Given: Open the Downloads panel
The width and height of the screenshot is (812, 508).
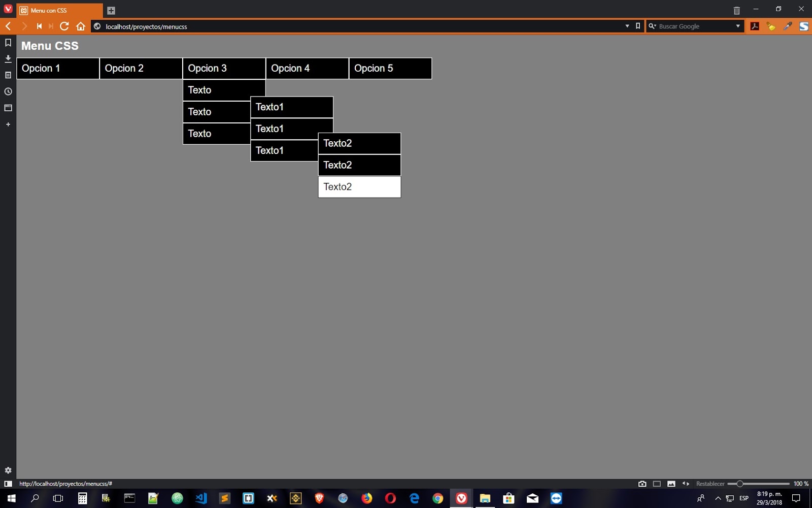Looking at the screenshot, I should 8,59.
